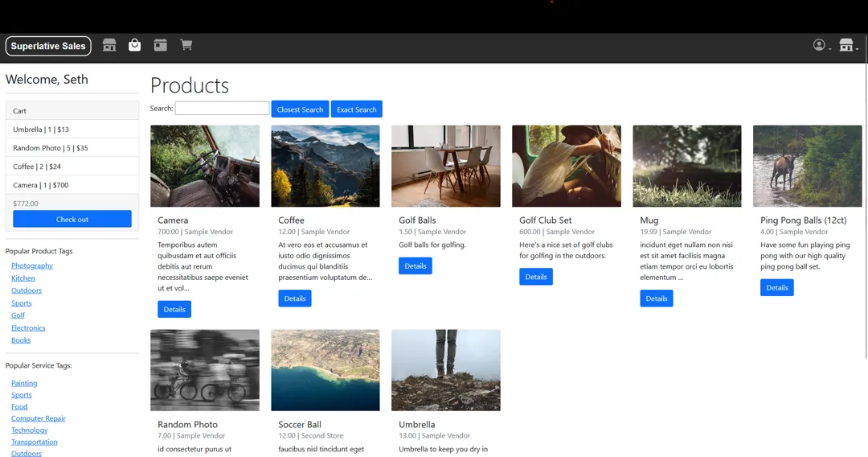Click the Mug grass image

[x=687, y=166]
